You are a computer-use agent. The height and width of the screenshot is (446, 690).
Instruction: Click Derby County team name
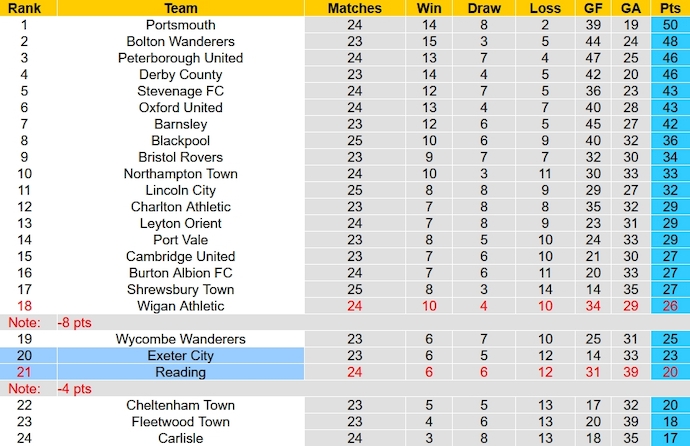click(x=180, y=75)
